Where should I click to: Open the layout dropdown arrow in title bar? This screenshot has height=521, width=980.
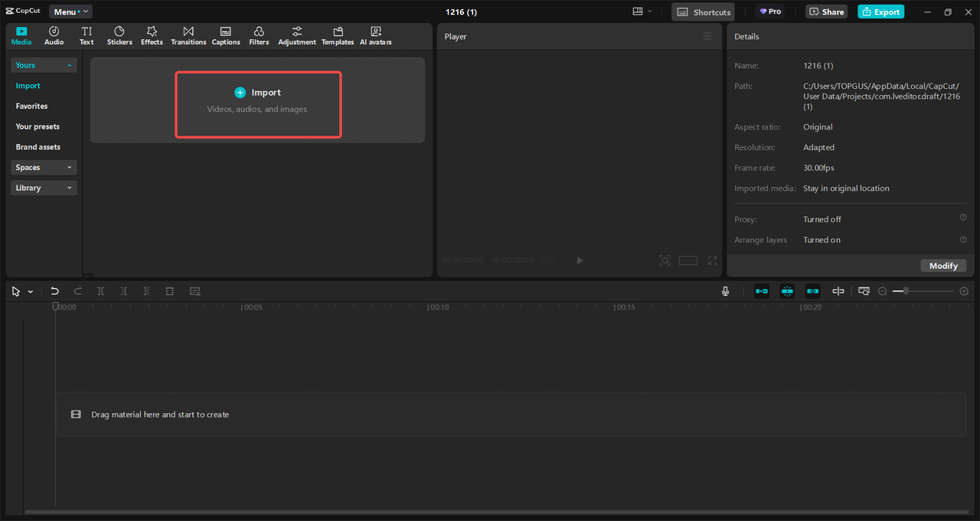coord(650,11)
